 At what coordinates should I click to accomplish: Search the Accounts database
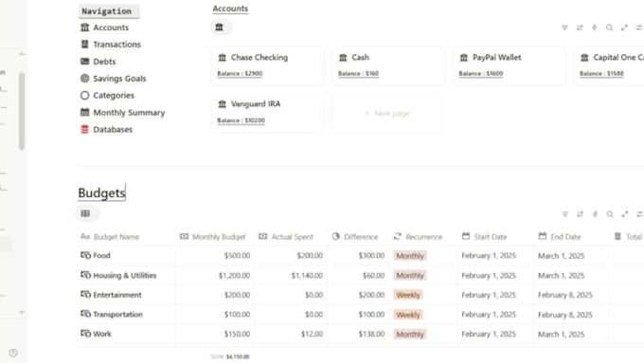click(x=610, y=27)
